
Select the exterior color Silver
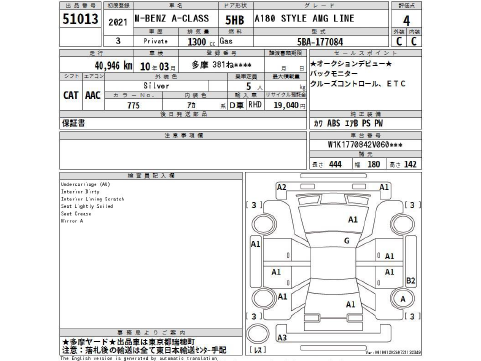click(x=156, y=86)
